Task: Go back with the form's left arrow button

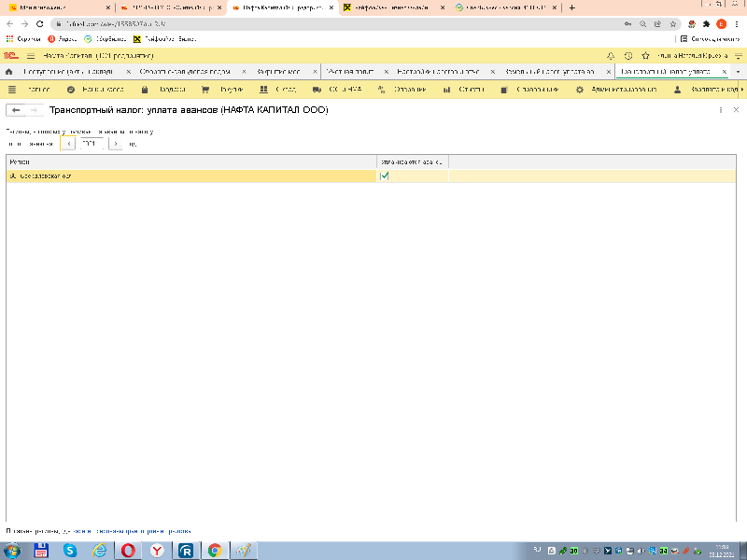Action: tap(16, 110)
